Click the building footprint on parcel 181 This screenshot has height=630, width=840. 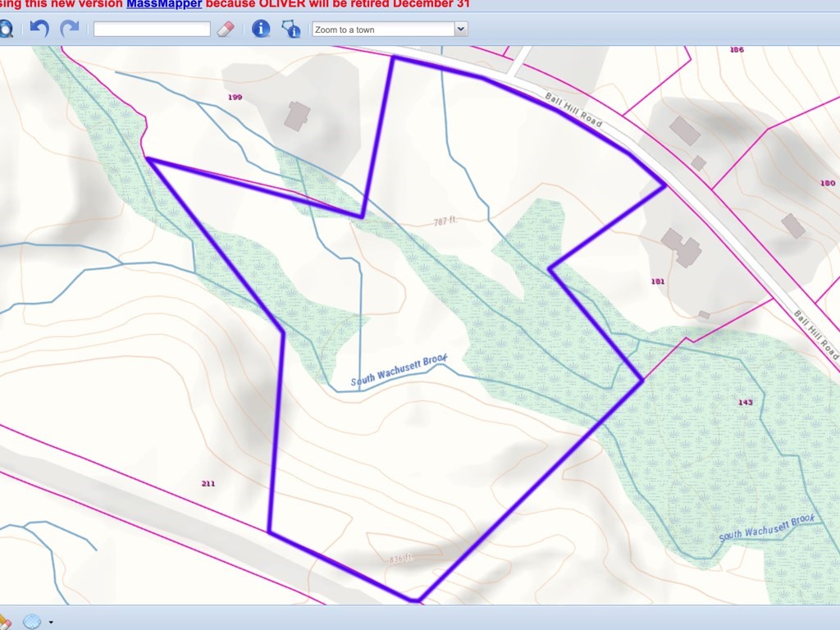click(680, 247)
